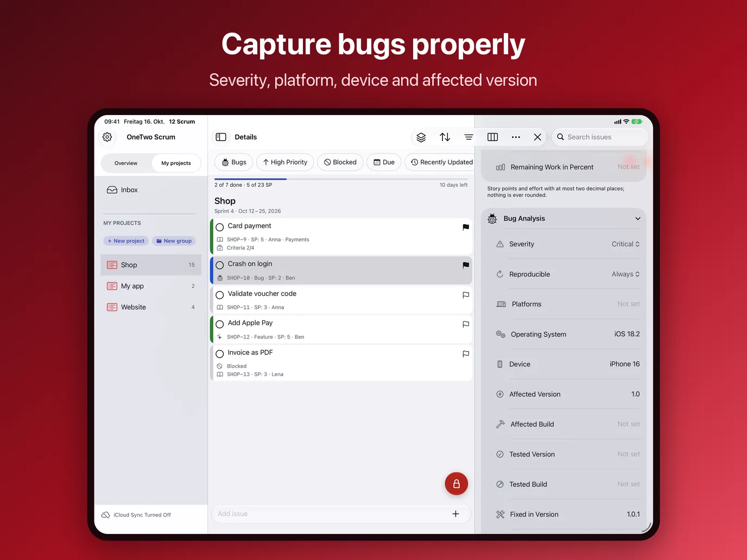The height and width of the screenshot is (560, 747).
Task: Click the red lock floating button
Action: click(457, 483)
